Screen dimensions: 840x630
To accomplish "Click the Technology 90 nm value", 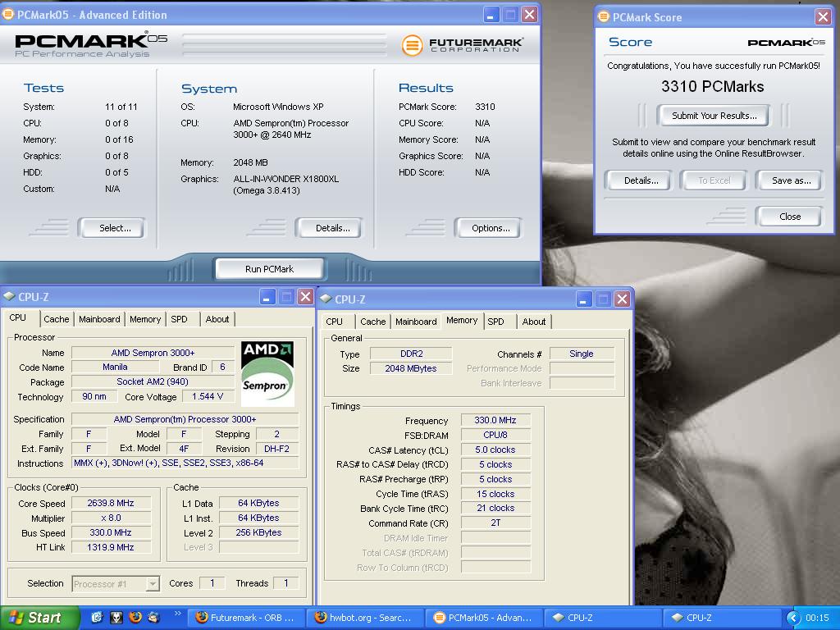I will click(x=94, y=396).
